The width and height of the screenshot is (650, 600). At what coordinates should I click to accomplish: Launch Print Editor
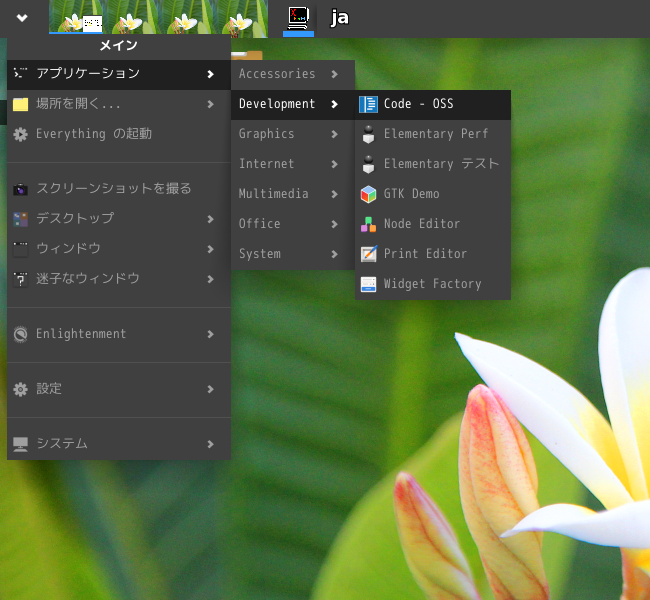(x=433, y=254)
